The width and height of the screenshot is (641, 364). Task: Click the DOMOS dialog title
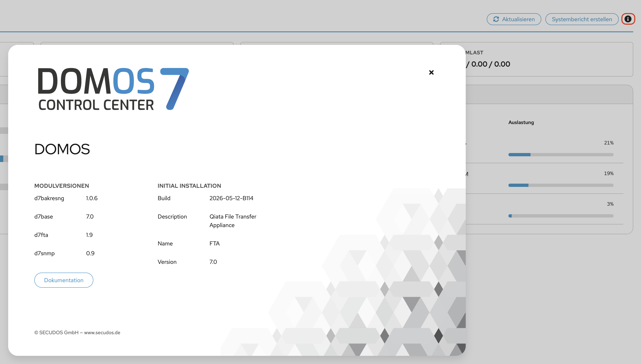(62, 149)
